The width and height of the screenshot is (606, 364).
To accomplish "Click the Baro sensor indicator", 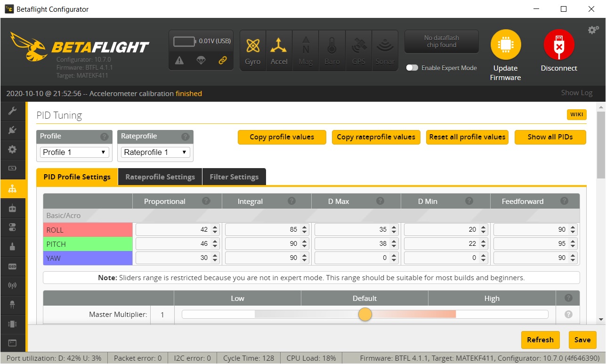I will point(332,50).
